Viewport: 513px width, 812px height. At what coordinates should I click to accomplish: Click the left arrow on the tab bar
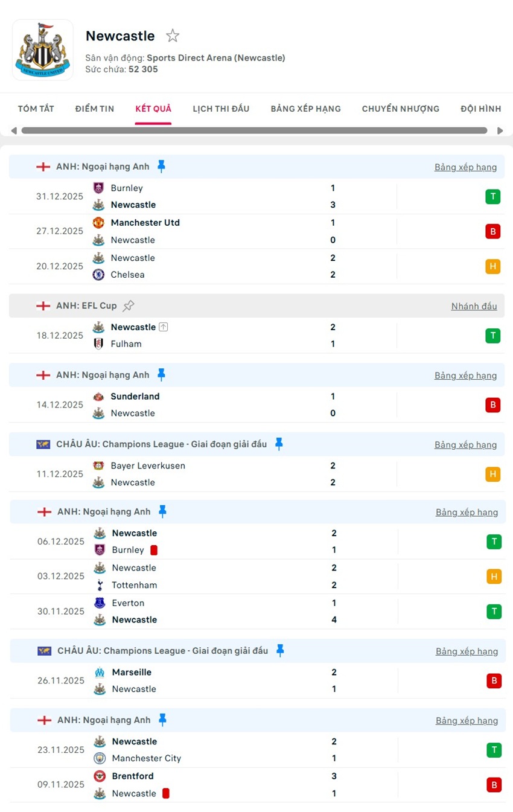pos(13,130)
